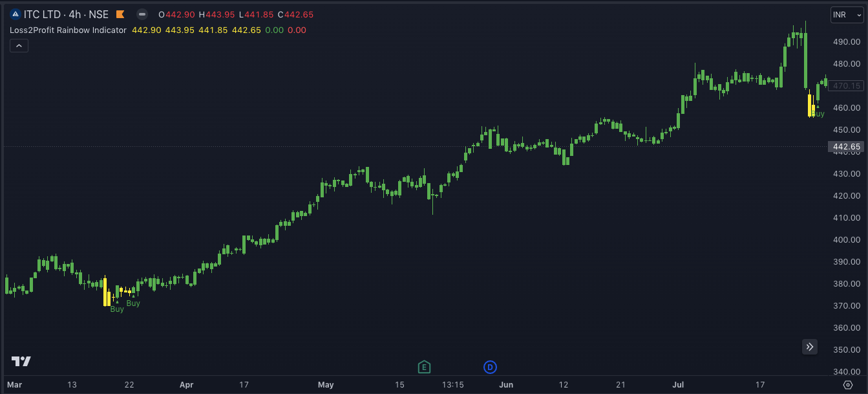
Task: Click the Jun label on the time axis
Action: (506, 385)
